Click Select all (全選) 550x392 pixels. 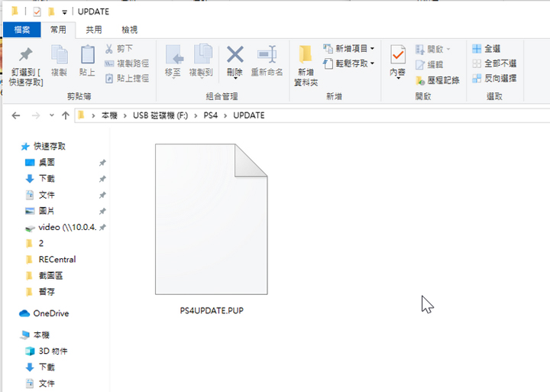[486, 49]
